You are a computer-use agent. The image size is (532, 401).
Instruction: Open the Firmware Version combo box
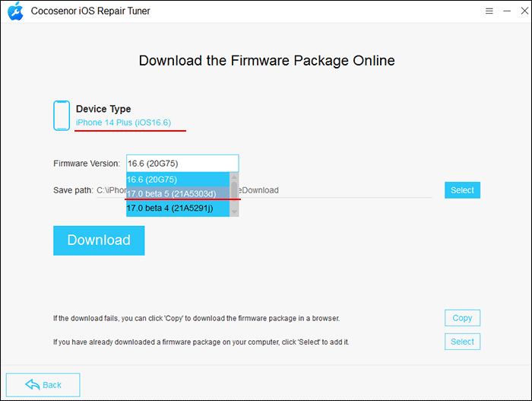182,164
